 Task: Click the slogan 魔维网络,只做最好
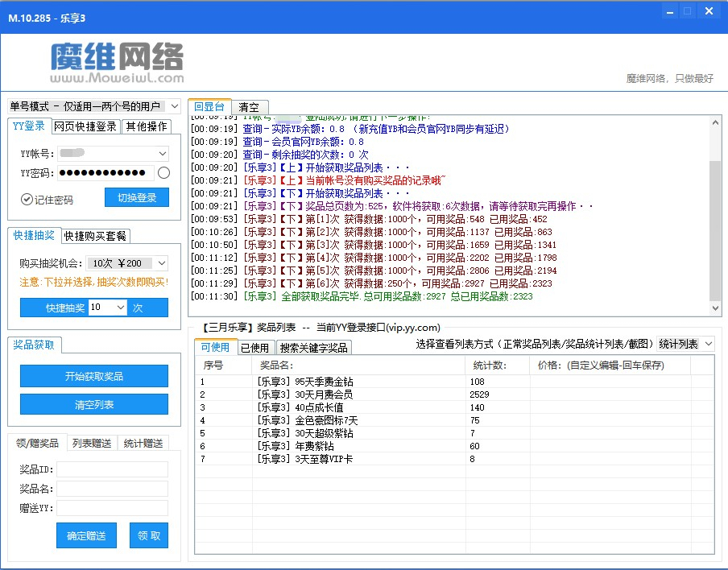pos(669,78)
